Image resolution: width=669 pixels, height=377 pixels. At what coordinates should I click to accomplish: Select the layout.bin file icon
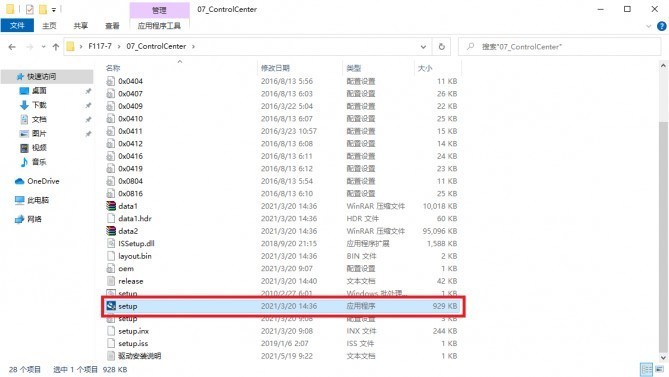[x=111, y=256]
